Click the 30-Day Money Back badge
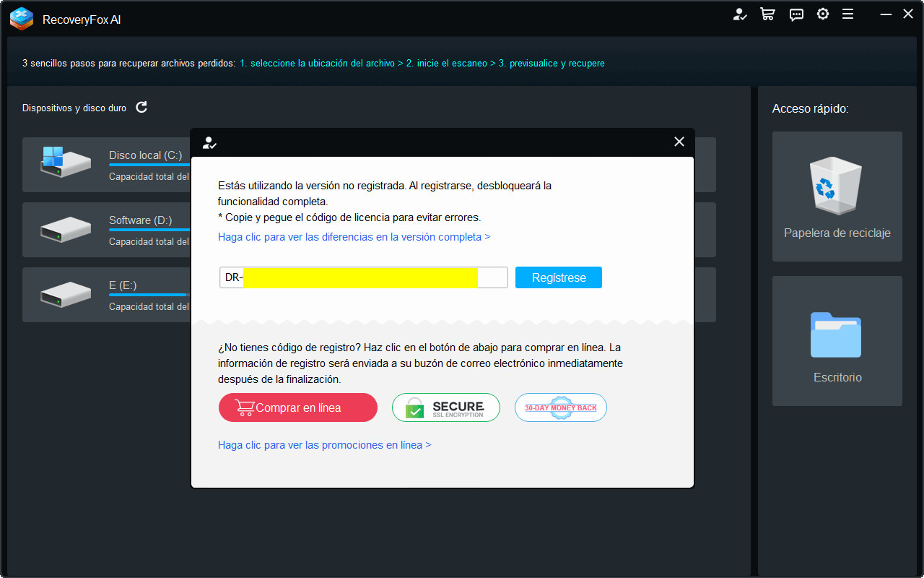Screen dimensions: 924x578 (560, 407)
